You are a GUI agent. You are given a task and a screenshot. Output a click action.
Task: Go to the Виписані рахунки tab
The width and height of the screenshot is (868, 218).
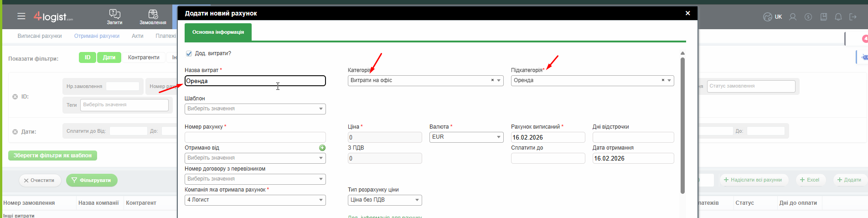[40, 36]
